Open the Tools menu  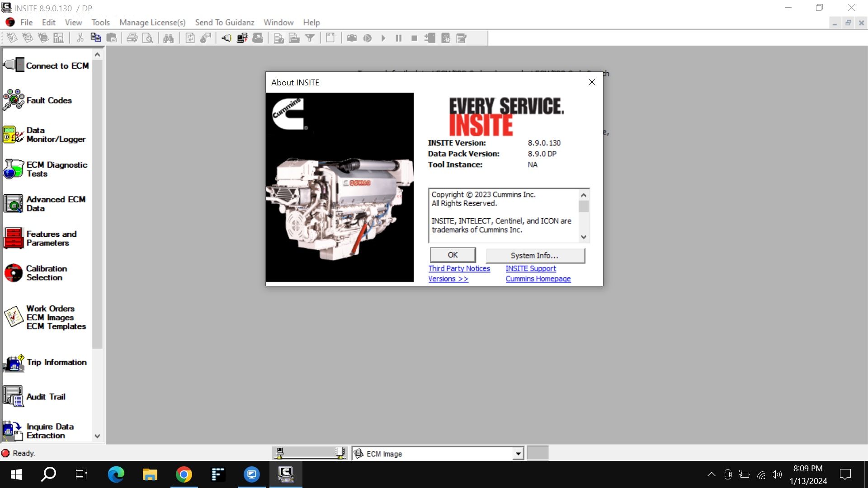click(x=100, y=22)
